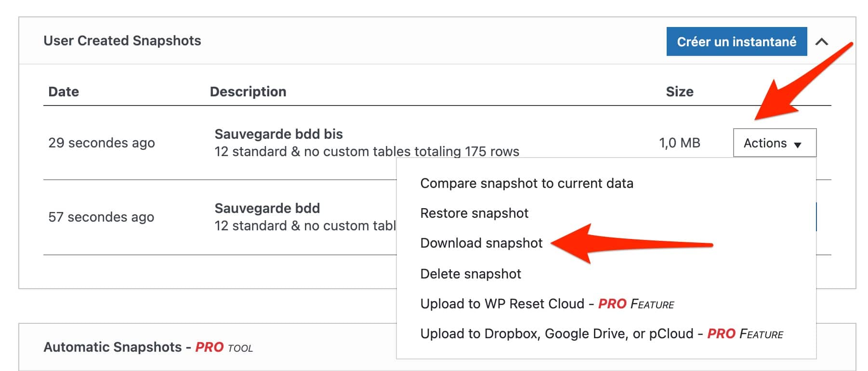Collapse the User Created Snapshots panel chevron
Image resolution: width=868 pixels, height=371 pixels.
(x=822, y=42)
